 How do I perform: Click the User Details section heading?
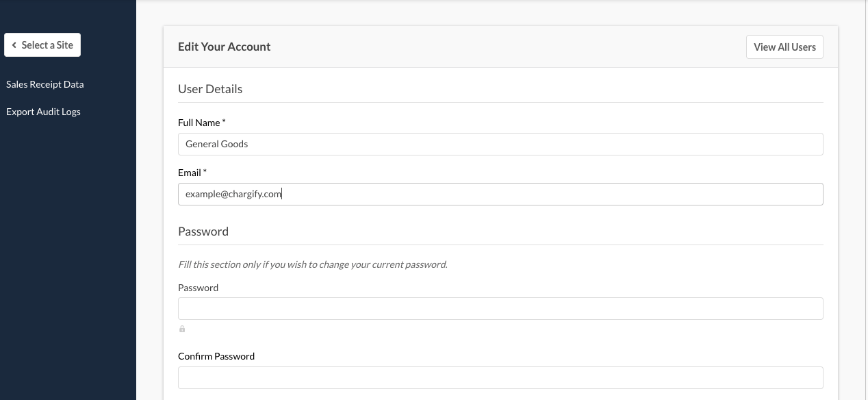click(210, 89)
